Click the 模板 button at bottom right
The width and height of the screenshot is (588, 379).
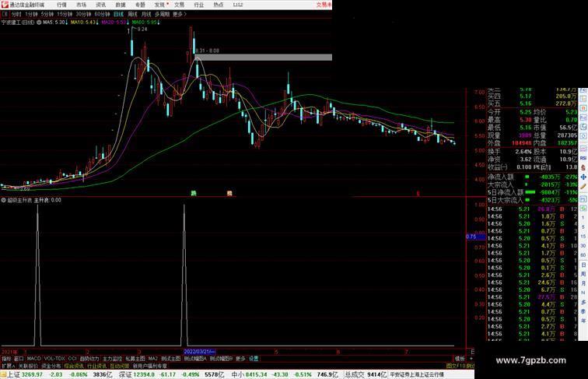pyautogui.click(x=460, y=359)
